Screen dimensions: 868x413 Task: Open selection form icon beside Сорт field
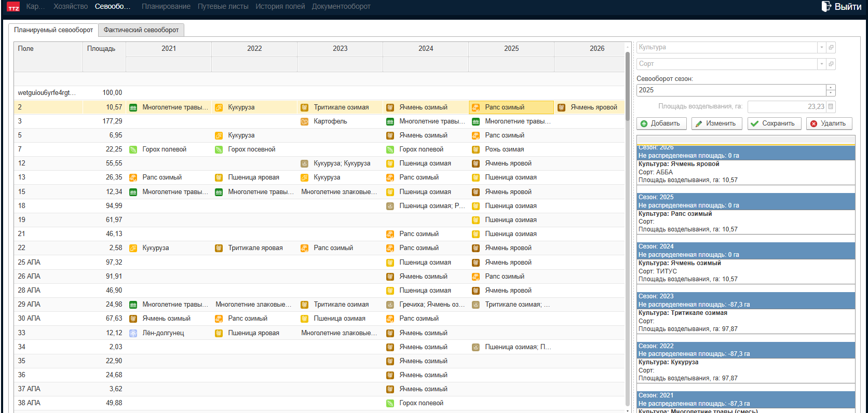831,64
